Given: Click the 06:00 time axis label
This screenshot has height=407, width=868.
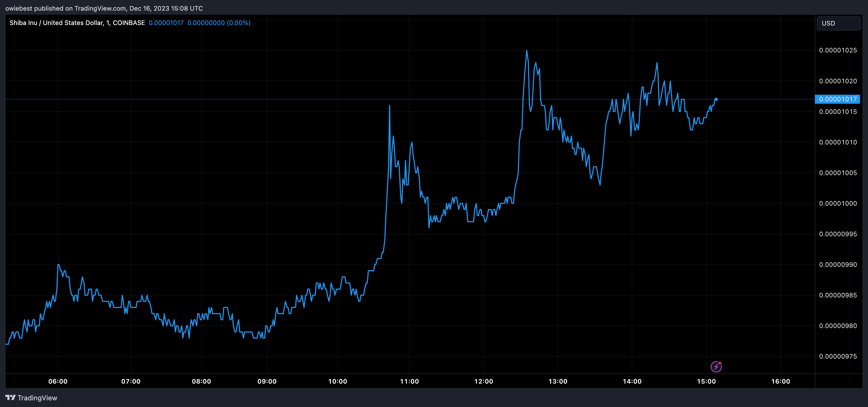Looking at the screenshot, I should (x=58, y=381).
